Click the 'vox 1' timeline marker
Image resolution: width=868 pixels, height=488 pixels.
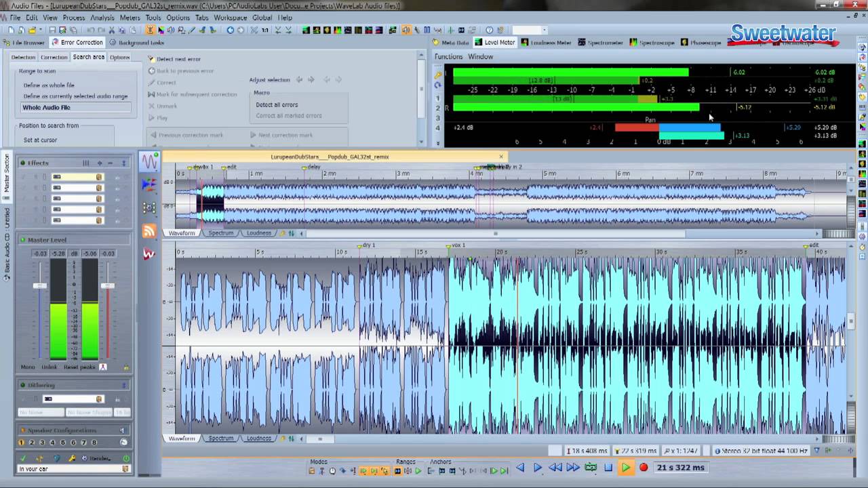457,245
